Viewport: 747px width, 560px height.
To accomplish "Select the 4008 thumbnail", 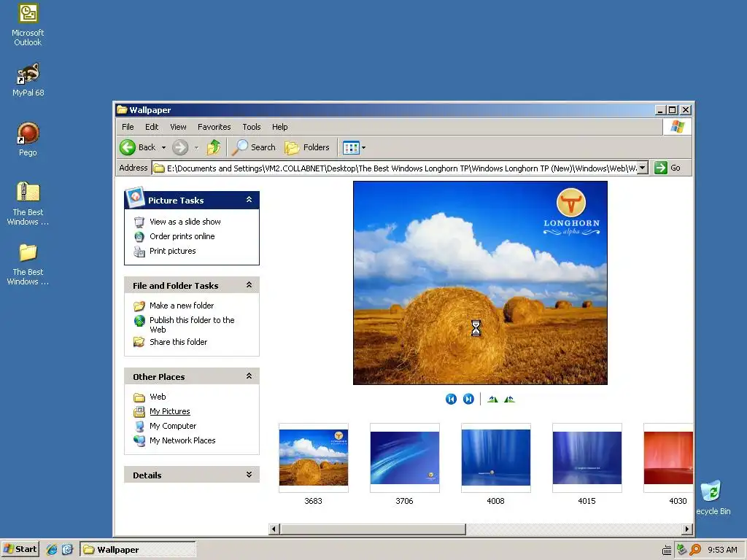I will click(x=496, y=458).
